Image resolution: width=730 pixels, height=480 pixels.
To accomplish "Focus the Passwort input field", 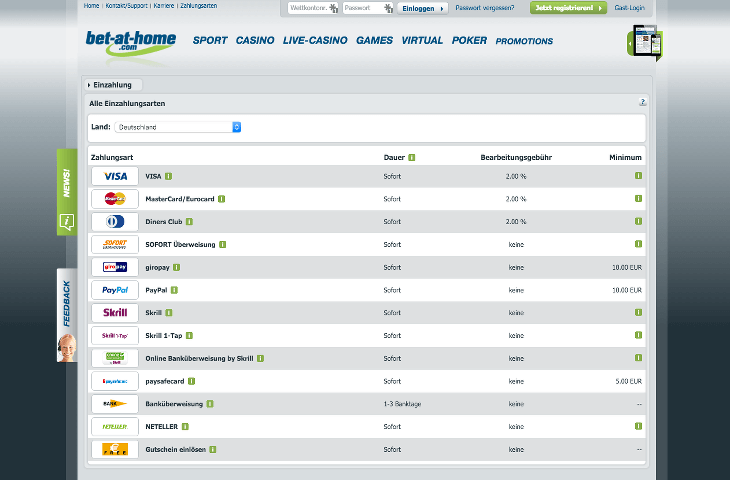I will pos(368,8).
